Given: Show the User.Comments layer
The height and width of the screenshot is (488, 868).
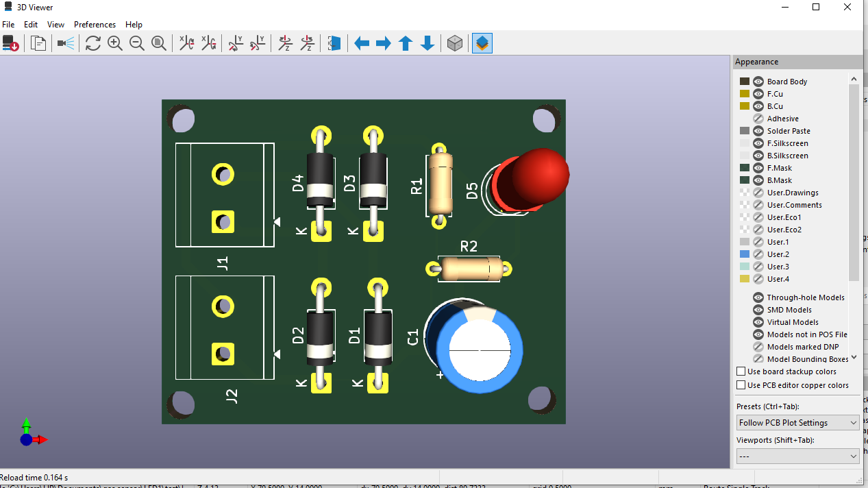Looking at the screenshot, I should [x=758, y=205].
